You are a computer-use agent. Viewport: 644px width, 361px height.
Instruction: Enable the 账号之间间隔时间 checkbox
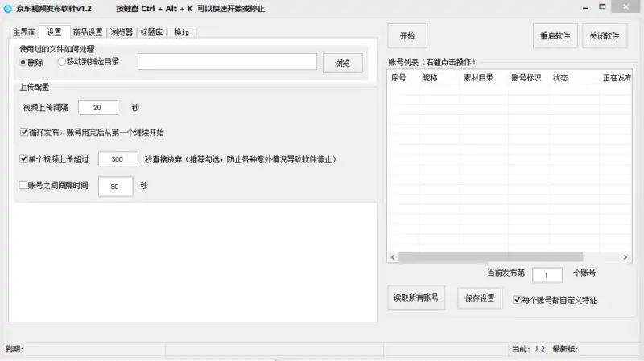pyautogui.click(x=23, y=186)
